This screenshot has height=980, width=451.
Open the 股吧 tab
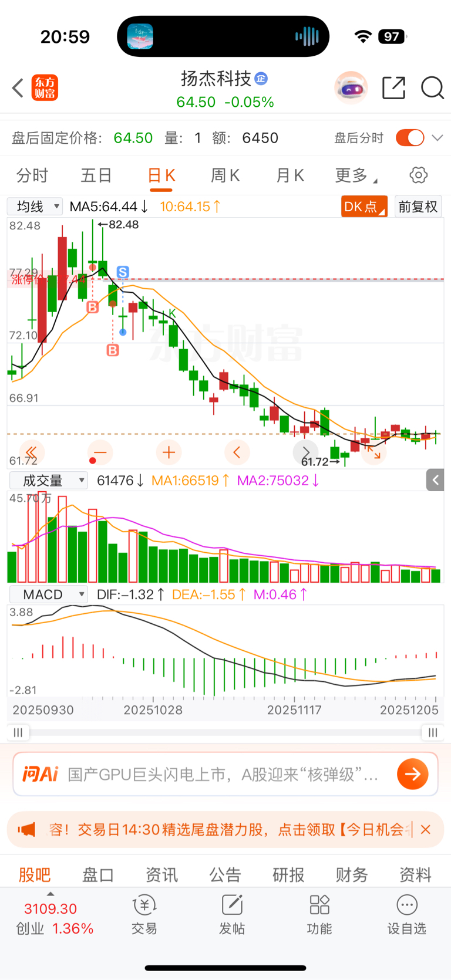[x=35, y=874]
